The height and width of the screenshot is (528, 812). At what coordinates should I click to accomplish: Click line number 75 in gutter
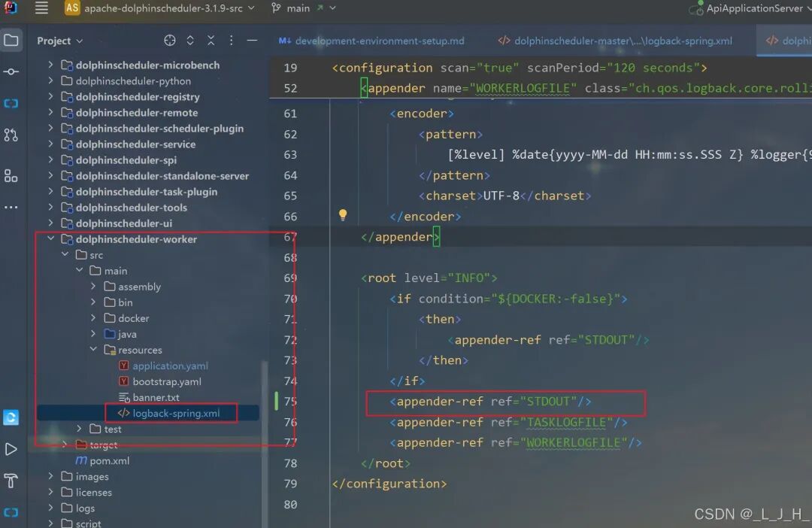(290, 402)
